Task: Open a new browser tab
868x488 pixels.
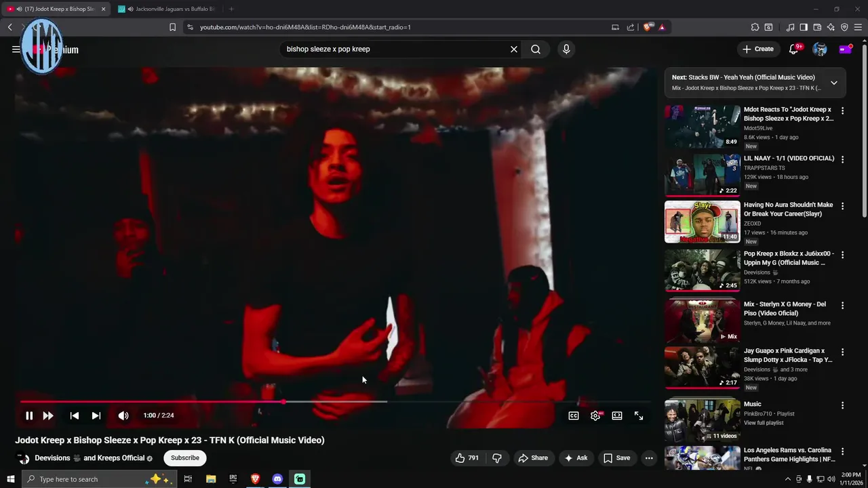Action: (231, 9)
